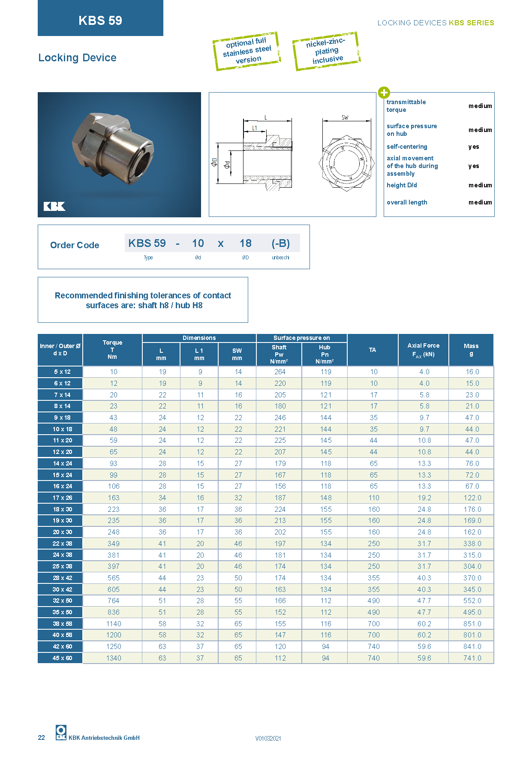Screen dimensions: 532x757
Task: Click the nickel-zinc-plating inclusive stamp
Action: 326,51
